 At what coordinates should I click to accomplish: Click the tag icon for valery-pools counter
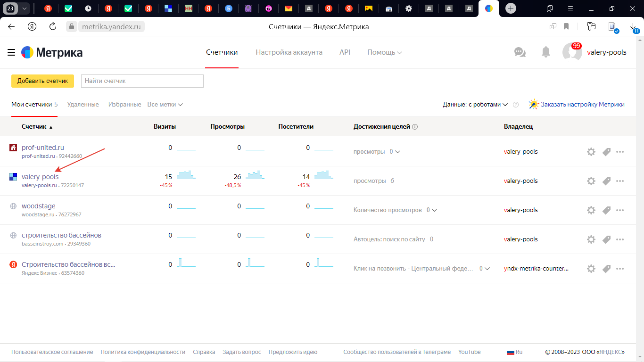606,181
